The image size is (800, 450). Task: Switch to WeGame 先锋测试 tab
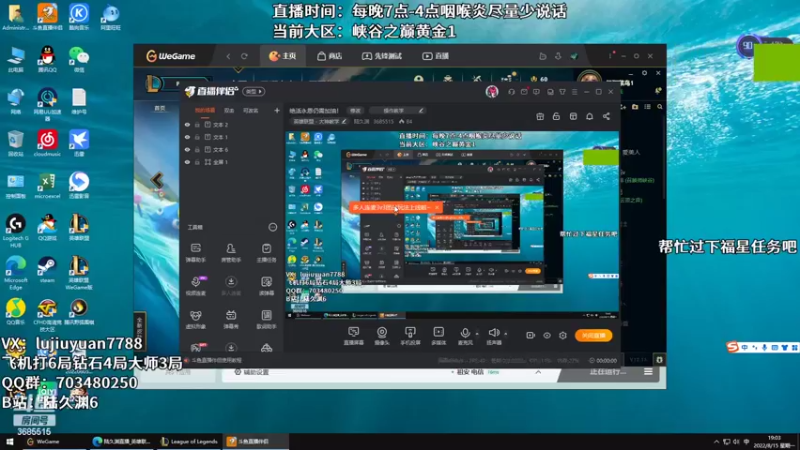pos(382,56)
